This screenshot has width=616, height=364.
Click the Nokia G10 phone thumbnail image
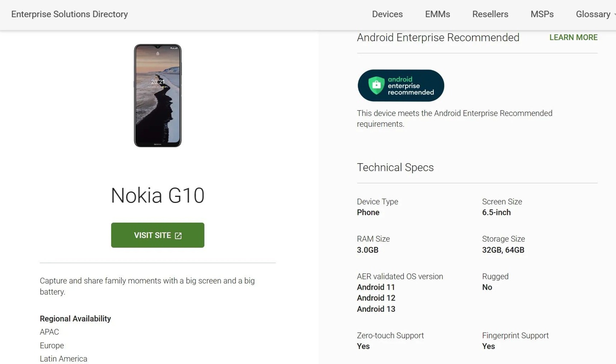pos(157,96)
